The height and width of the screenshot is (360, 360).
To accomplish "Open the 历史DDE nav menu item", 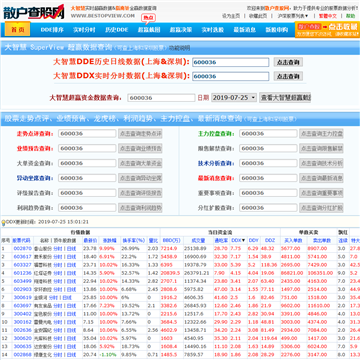I will coord(117,30).
